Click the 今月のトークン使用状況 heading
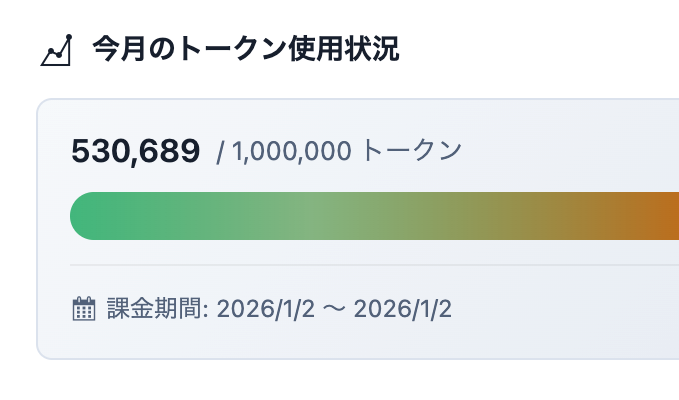This screenshot has width=679, height=400. 246,49
